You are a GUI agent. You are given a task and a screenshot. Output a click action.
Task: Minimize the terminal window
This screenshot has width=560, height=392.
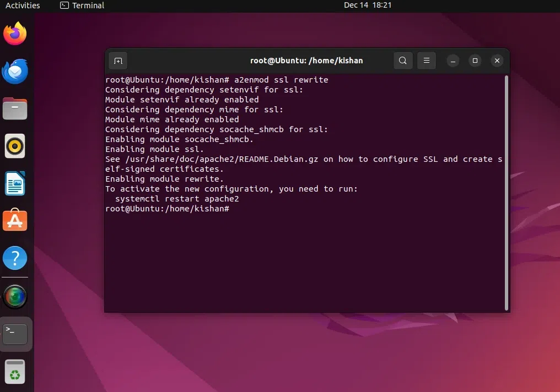(453, 61)
